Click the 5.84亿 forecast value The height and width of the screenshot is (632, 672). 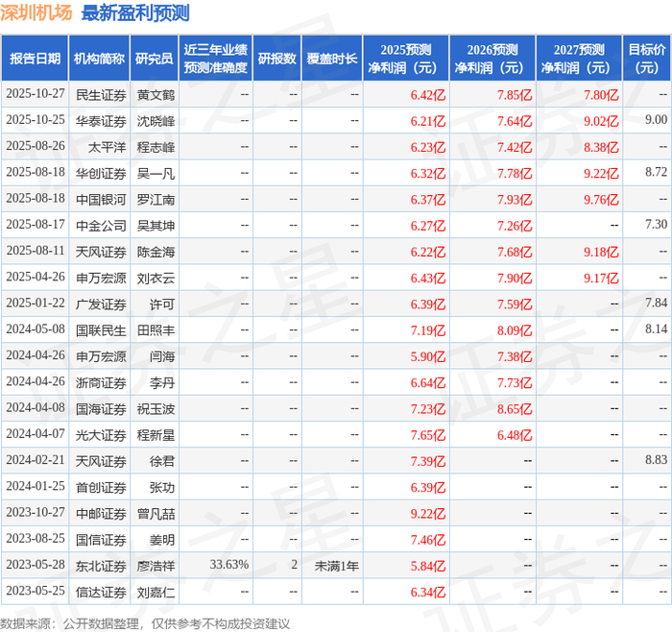pos(428,566)
